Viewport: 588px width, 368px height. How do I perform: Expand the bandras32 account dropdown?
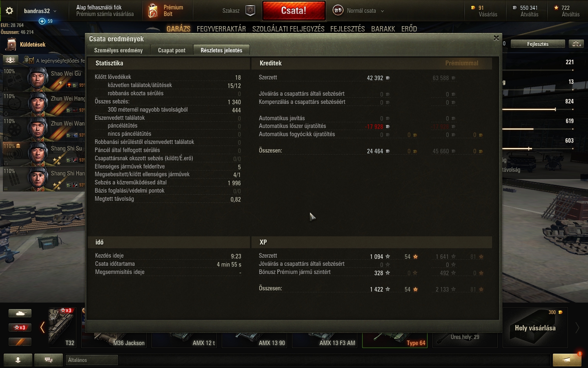[x=40, y=11]
